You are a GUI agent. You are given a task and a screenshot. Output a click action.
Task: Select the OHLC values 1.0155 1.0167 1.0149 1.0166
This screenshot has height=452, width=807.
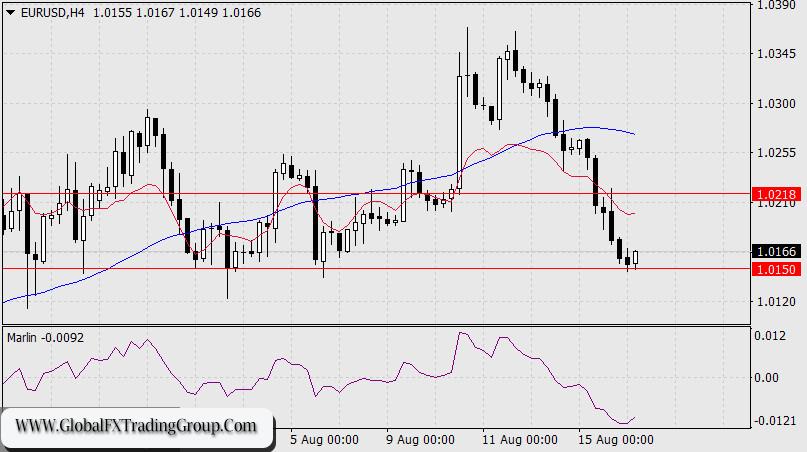pos(177,13)
